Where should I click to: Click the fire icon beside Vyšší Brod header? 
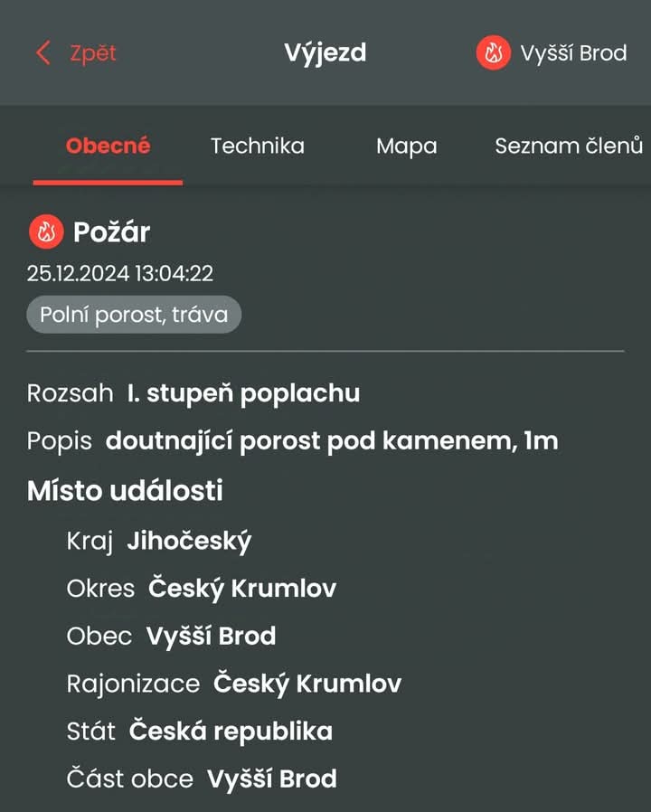(x=493, y=52)
